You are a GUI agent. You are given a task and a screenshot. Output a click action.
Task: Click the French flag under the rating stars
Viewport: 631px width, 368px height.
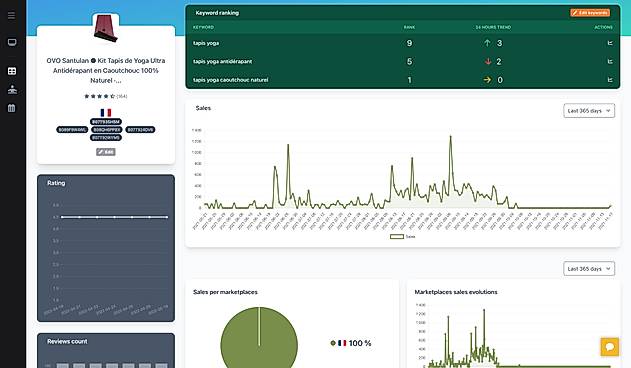(x=106, y=112)
